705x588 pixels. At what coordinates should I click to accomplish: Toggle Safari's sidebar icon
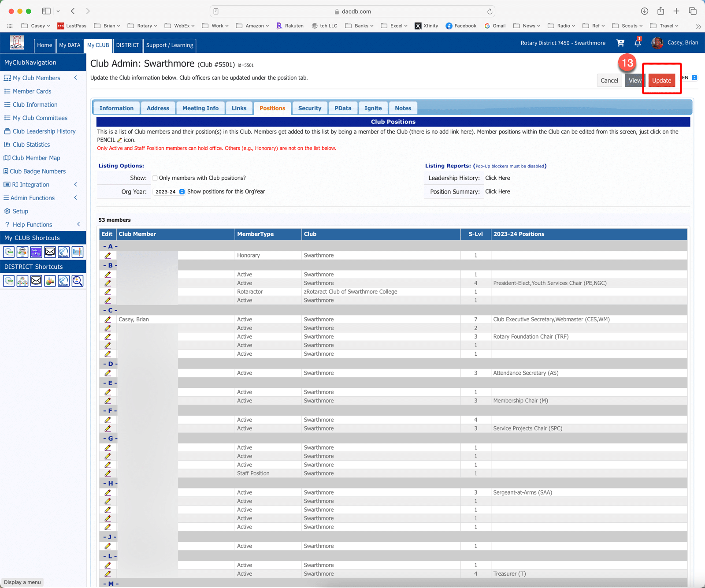(x=46, y=11)
